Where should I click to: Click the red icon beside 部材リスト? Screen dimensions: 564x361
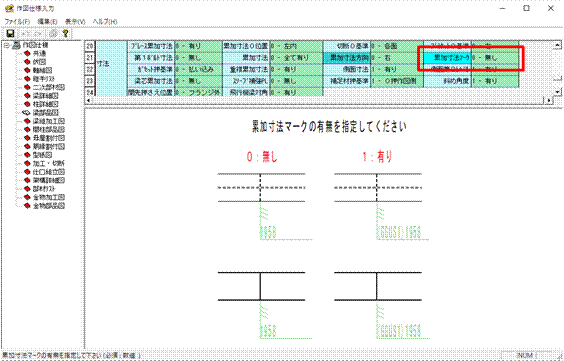coord(27,189)
